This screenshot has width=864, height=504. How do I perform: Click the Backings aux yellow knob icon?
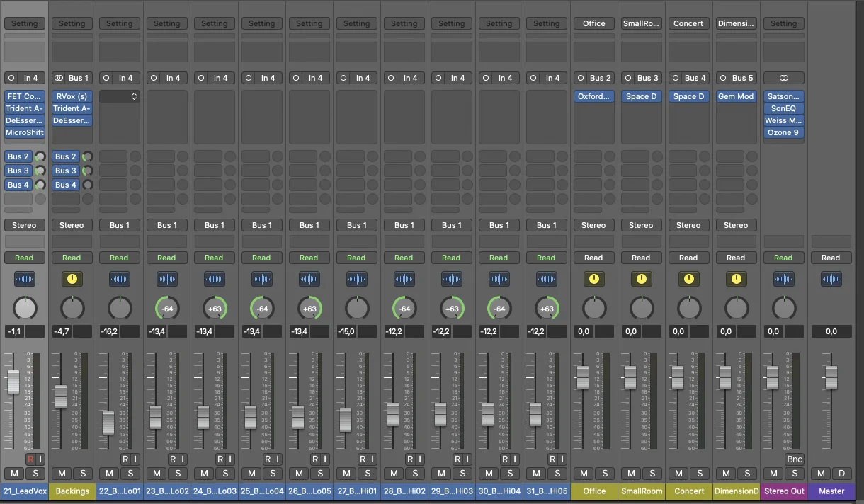tap(72, 279)
